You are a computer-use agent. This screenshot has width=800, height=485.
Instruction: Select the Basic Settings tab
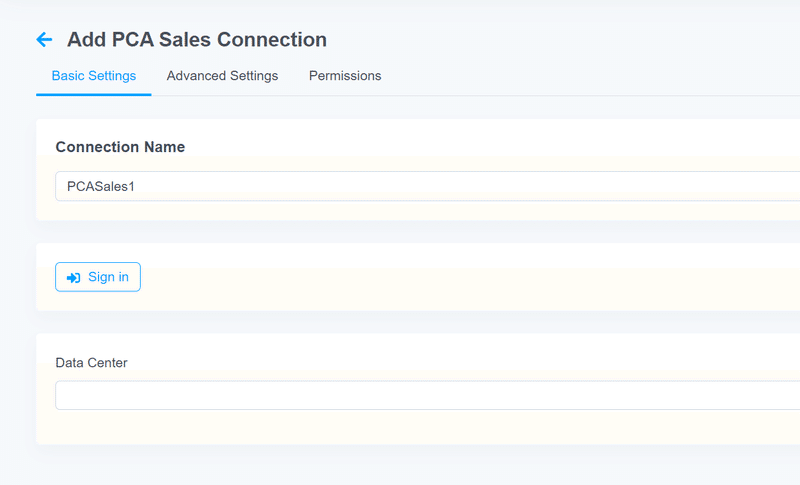point(94,75)
